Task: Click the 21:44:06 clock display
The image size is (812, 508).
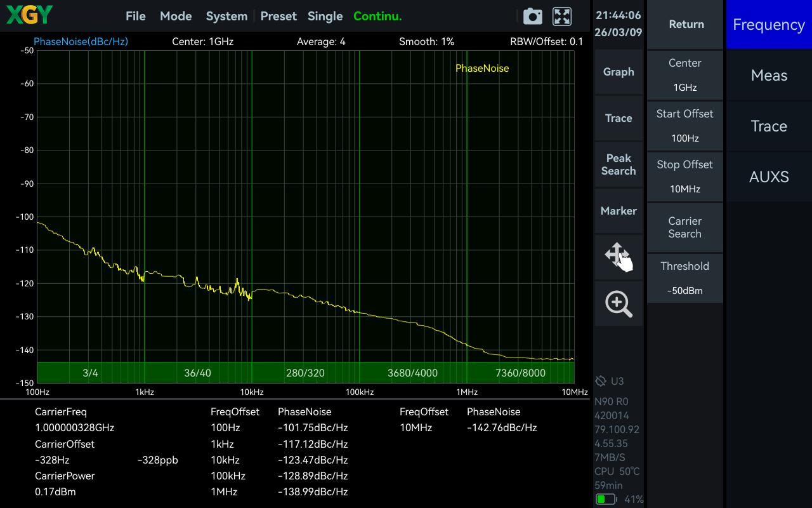Action: [x=619, y=15]
